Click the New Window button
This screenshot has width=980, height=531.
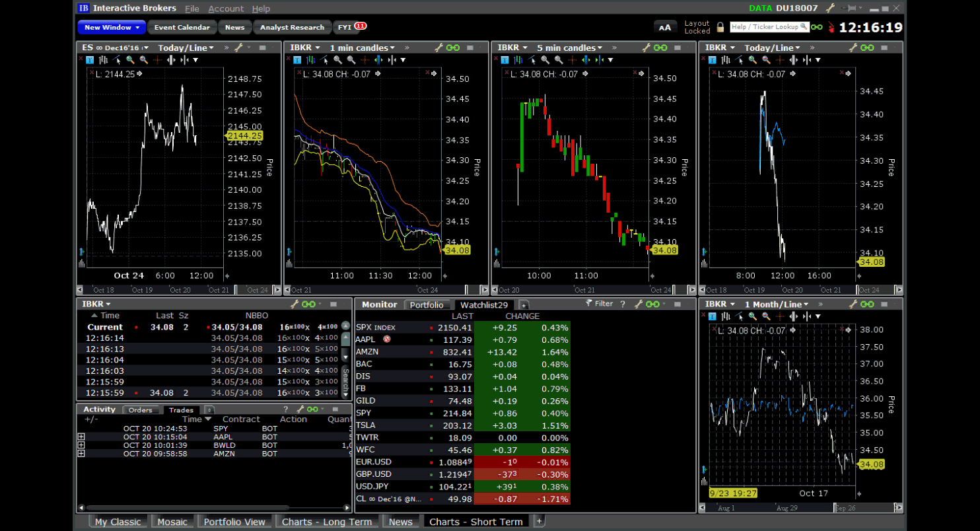click(x=111, y=27)
